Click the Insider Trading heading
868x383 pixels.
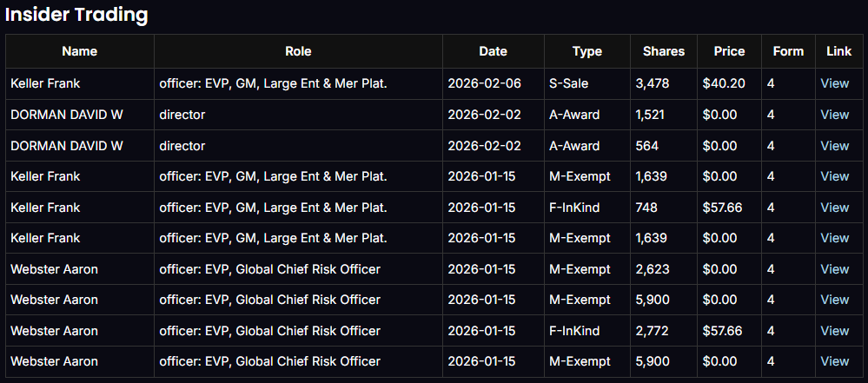(x=76, y=15)
